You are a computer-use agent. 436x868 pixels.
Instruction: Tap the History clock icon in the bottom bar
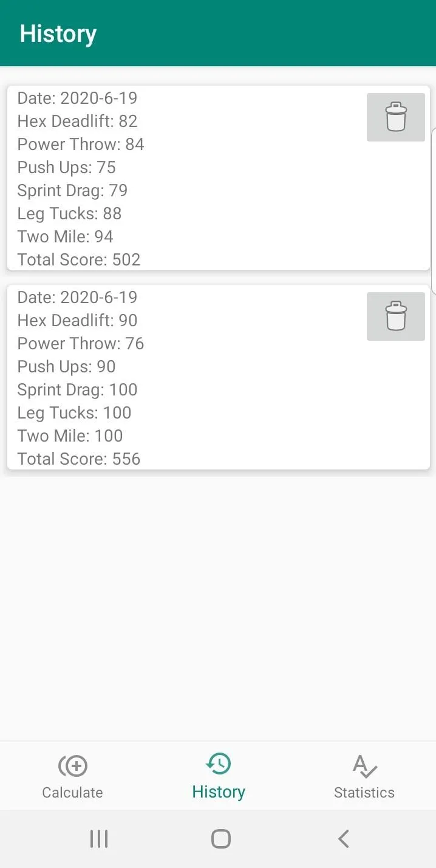click(x=219, y=764)
